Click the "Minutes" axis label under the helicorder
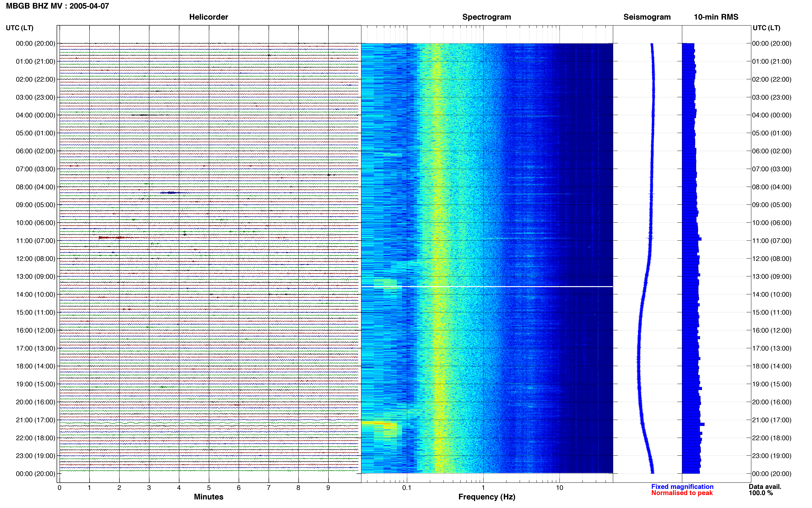This screenshot has width=812, height=508. pyautogui.click(x=209, y=497)
